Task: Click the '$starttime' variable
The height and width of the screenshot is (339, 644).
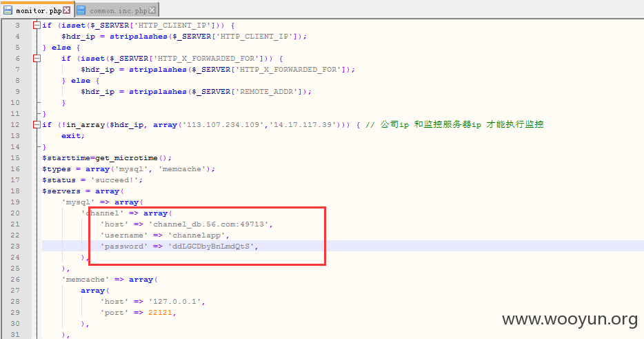Action: pyautogui.click(x=66, y=158)
